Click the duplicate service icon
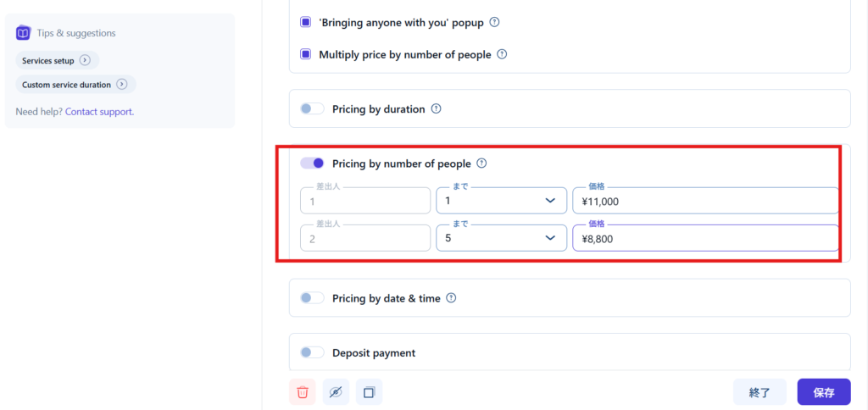The height and width of the screenshot is (410, 868). 369,392
